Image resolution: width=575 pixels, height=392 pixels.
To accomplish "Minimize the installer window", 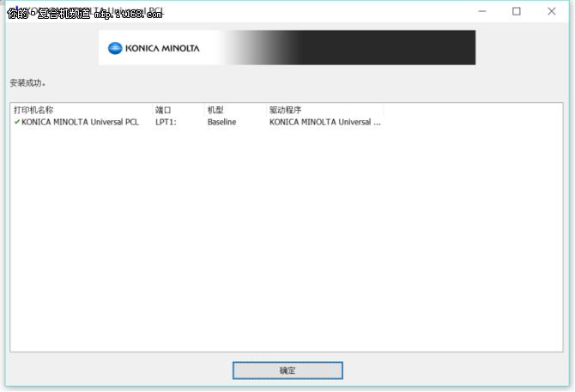I will (482, 11).
